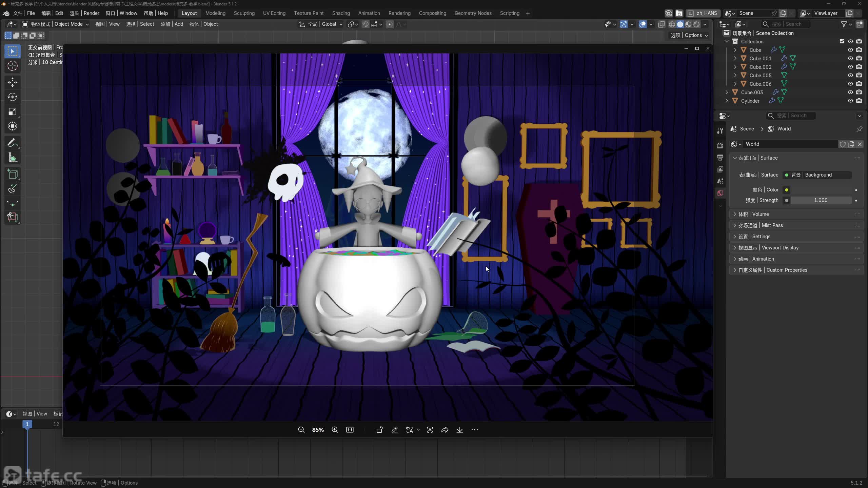
Task: Uncheck the Collection exclude checkbox
Action: pyautogui.click(x=842, y=41)
